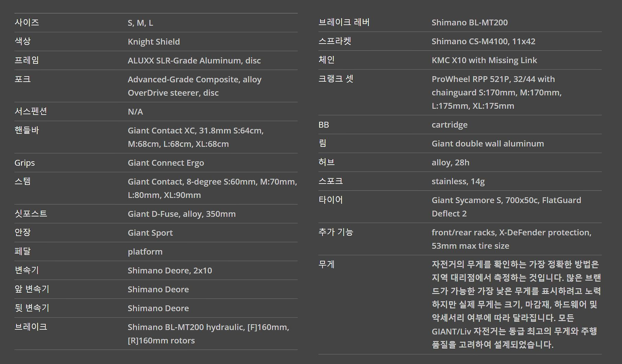This screenshot has width=622, height=364.
Task: Click the 'alloy, 28h' hub value
Action: (x=450, y=163)
